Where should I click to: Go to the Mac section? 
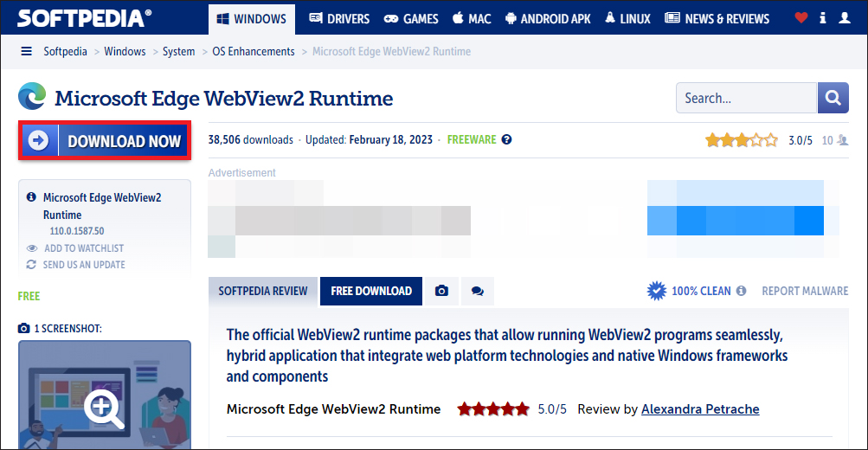point(472,19)
